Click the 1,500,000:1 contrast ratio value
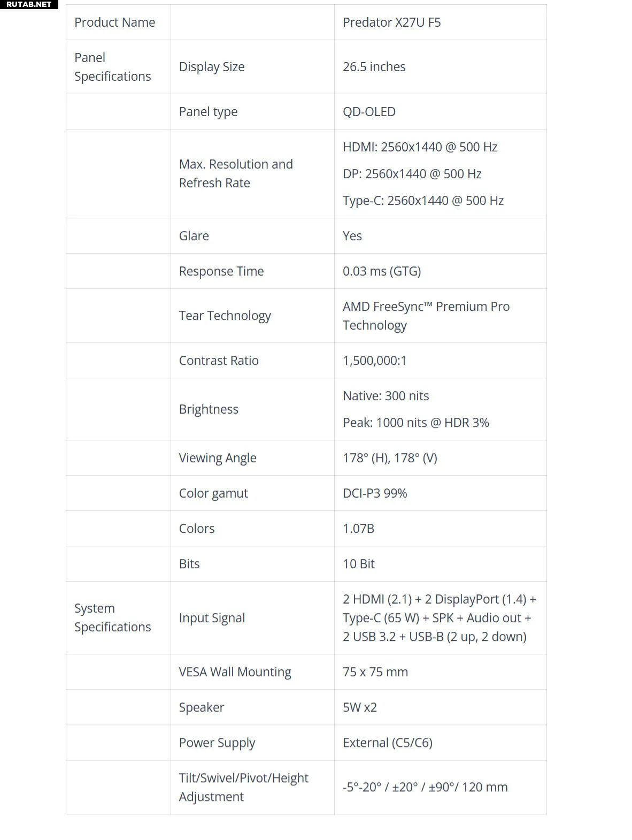This screenshot has height=840, width=632. click(374, 361)
